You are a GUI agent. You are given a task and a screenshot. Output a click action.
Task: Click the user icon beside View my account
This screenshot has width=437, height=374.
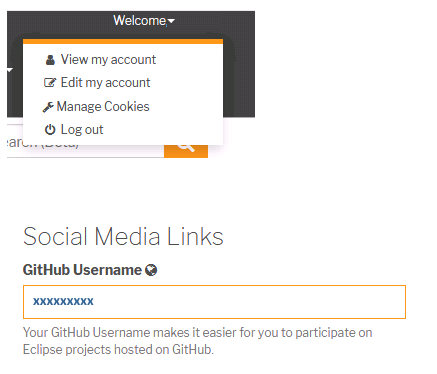[x=50, y=60]
